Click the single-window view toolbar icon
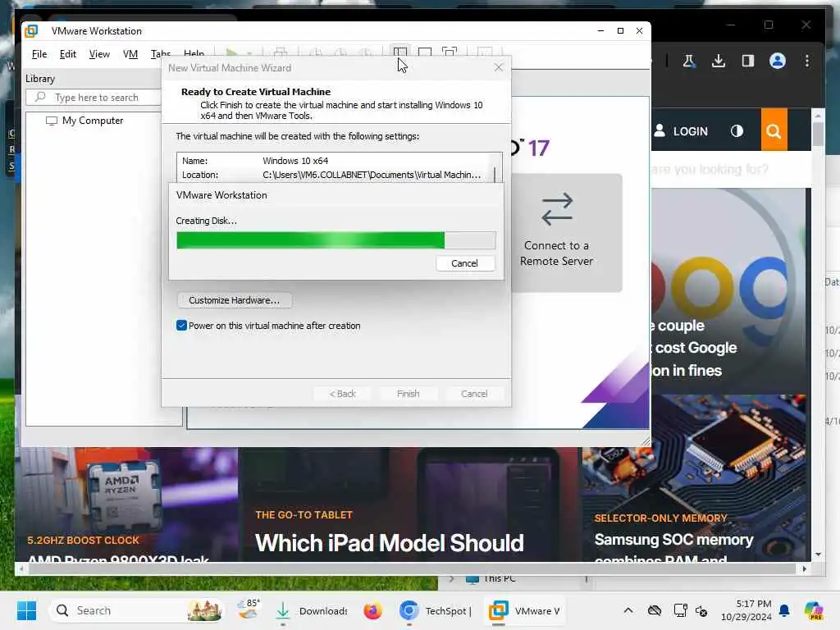 click(x=425, y=52)
